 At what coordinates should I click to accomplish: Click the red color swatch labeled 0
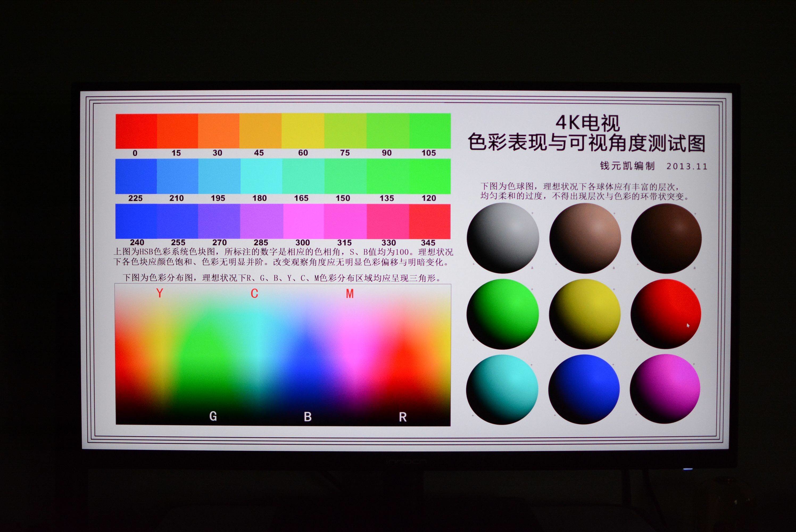click(x=136, y=131)
